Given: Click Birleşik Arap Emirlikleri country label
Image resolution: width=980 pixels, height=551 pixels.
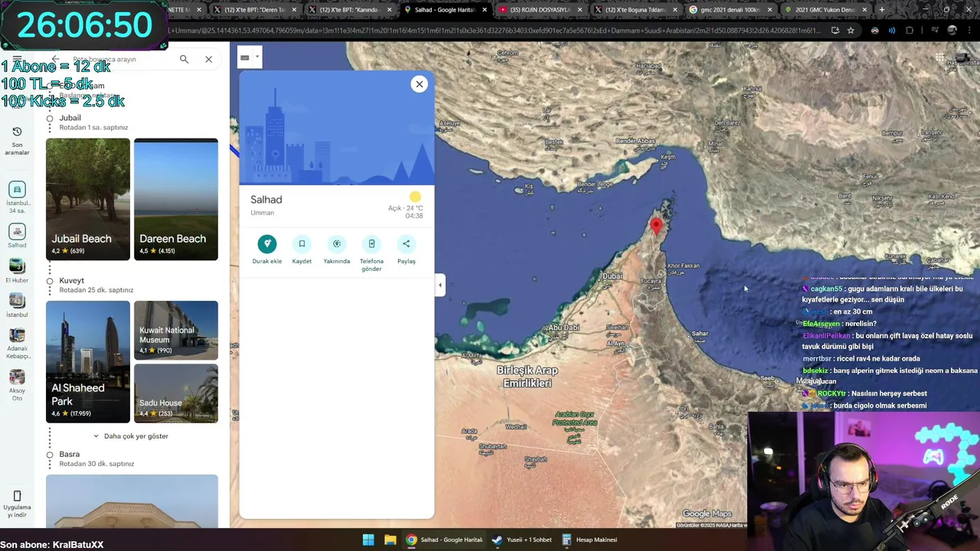Looking at the screenshot, I should (x=527, y=377).
